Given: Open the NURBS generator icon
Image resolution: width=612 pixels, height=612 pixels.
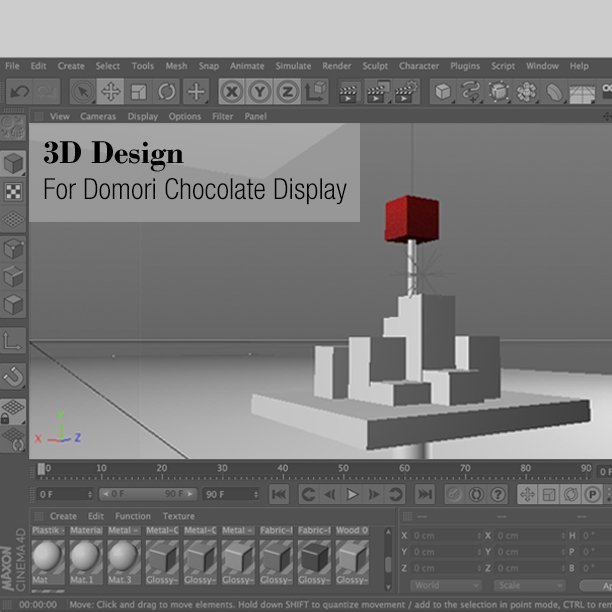Looking at the screenshot, I should point(499,92).
